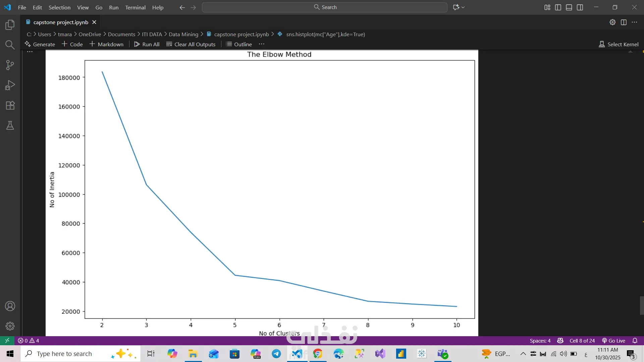This screenshot has height=362, width=644.
Task: Open the Search view in activity bar
Action: pyautogui.click(x=10, y=45)
